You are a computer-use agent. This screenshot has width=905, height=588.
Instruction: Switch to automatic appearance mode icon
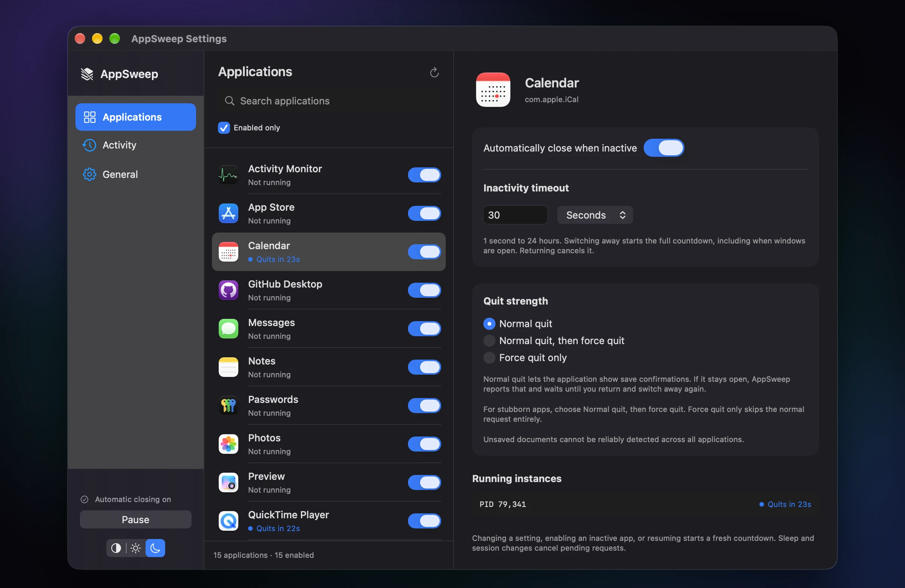(116, 548)
